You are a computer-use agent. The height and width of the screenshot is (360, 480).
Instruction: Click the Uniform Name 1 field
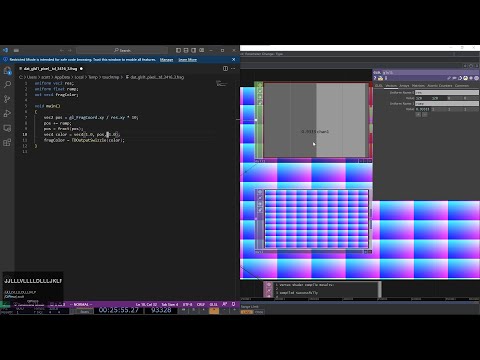(447, 104)
